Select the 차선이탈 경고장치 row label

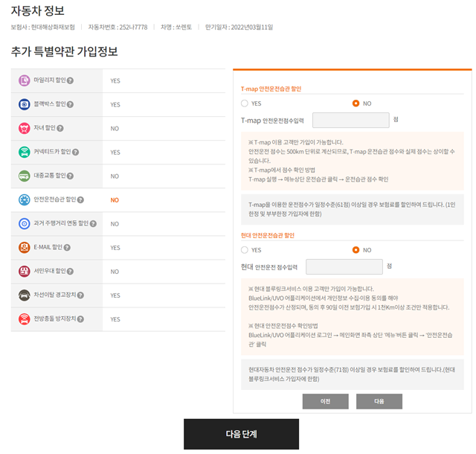(55, 295)
